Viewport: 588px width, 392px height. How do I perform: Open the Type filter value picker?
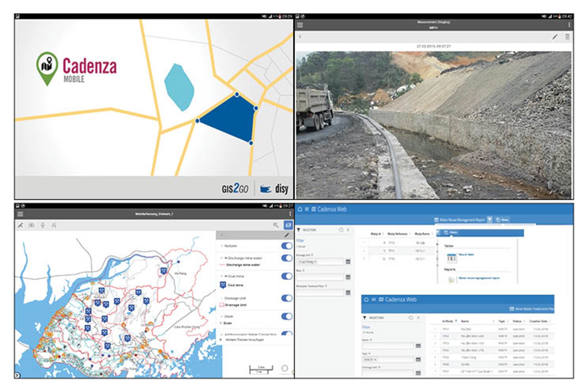[x=418, y=359]
